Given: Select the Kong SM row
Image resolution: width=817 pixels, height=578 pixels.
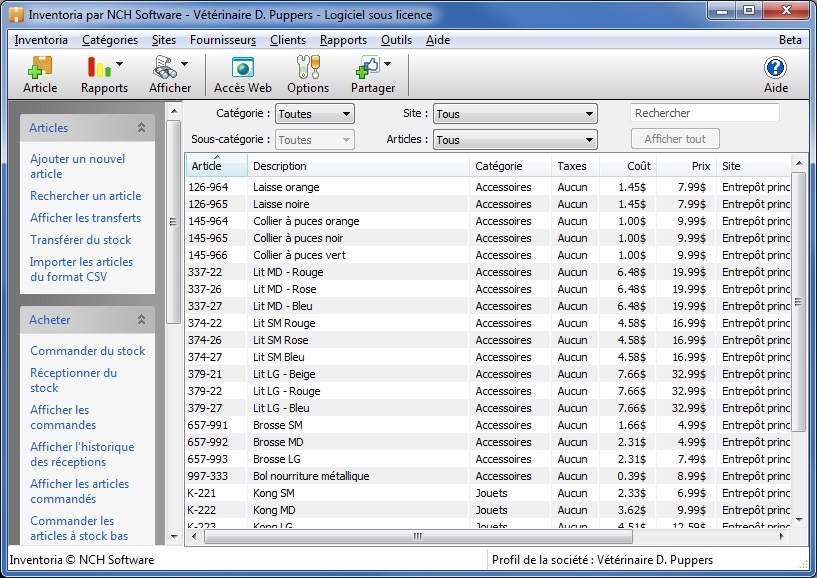Looking at the screenshot, I should (x=489, y=493).
